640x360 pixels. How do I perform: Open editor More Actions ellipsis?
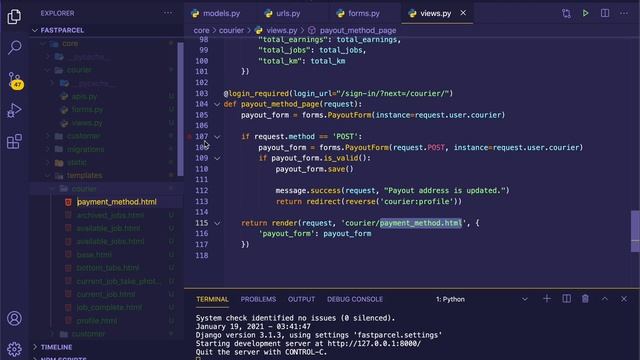pos(624,13)
